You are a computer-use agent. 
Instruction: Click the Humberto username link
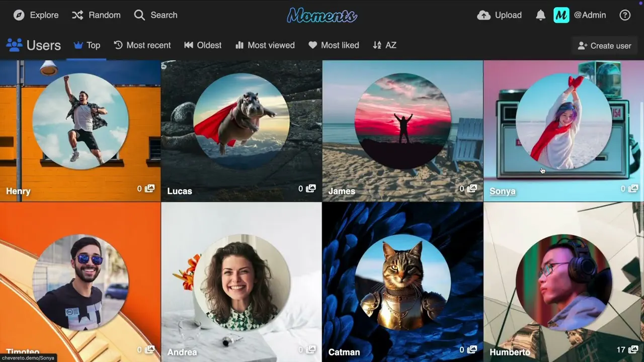click(510, 352)
